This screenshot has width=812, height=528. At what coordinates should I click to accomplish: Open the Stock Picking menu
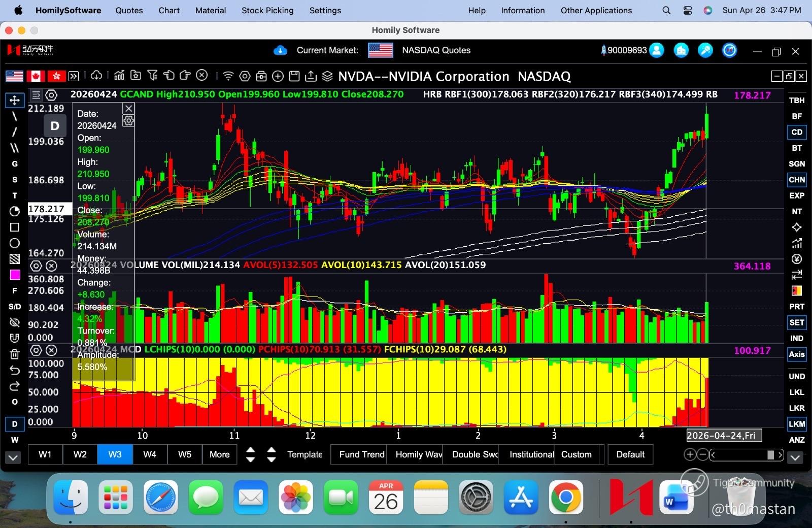click(267, 10)
